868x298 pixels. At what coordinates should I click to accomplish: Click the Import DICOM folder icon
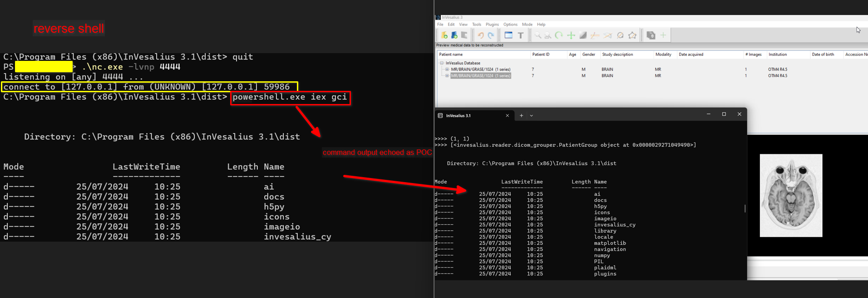pyautogui.click(x=444, y=35)
